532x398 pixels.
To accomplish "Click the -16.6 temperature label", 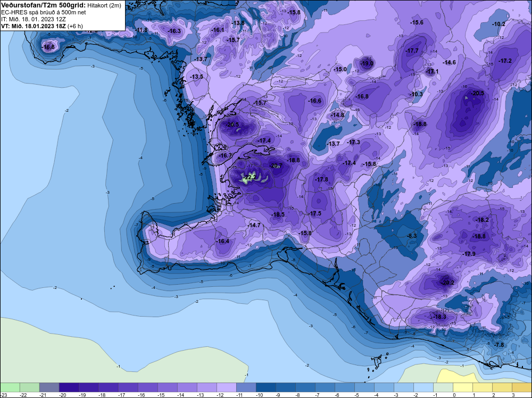I will (x=315, y=101).
